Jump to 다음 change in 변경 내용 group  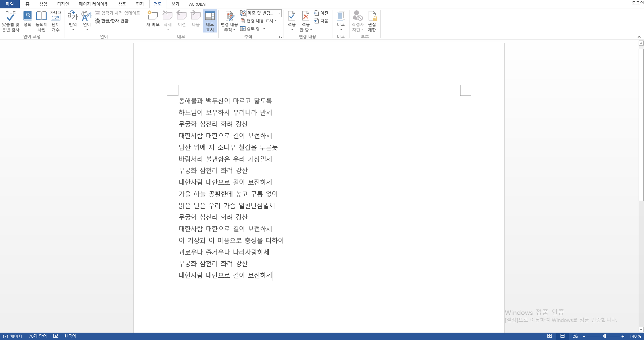(321, 21)
